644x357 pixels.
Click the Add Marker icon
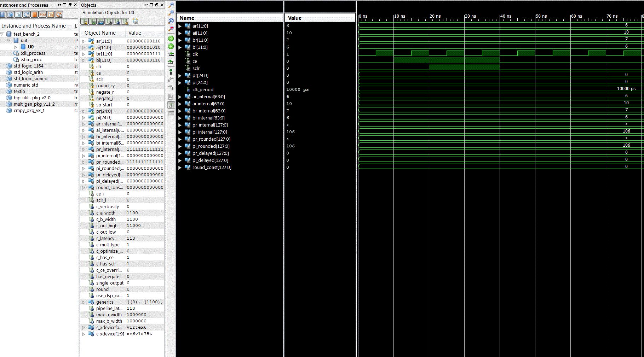(x=171, y=72)
